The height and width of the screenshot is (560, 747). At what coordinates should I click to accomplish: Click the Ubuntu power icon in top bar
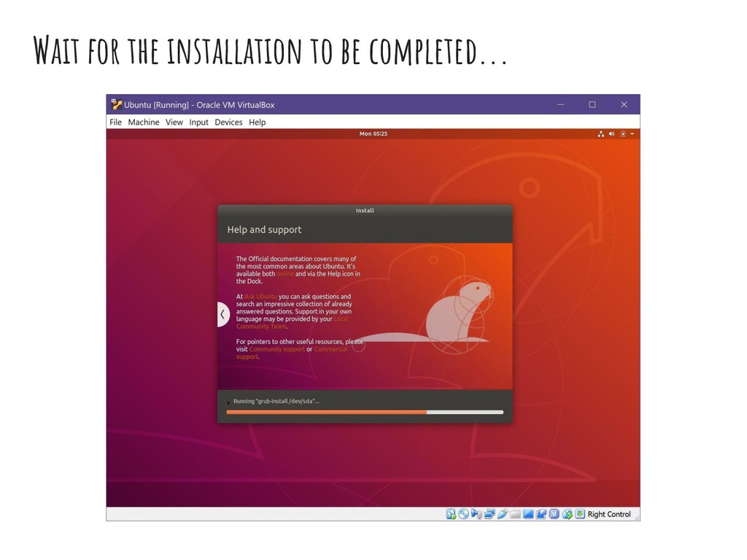coord(623,134)
